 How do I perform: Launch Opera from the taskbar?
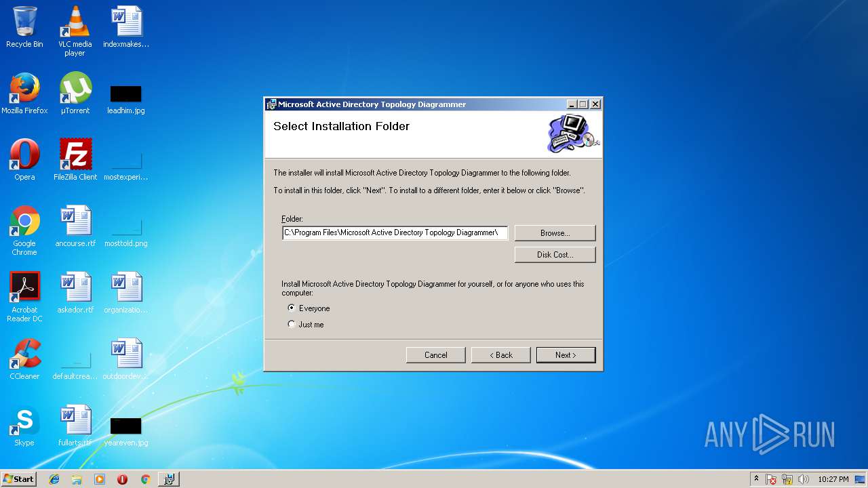122,479
